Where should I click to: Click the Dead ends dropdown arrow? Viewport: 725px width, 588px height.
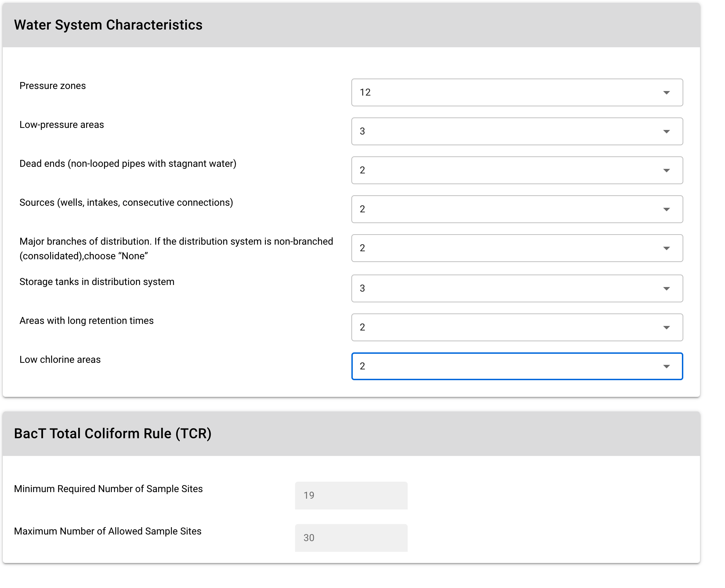(x=666, y=171)
